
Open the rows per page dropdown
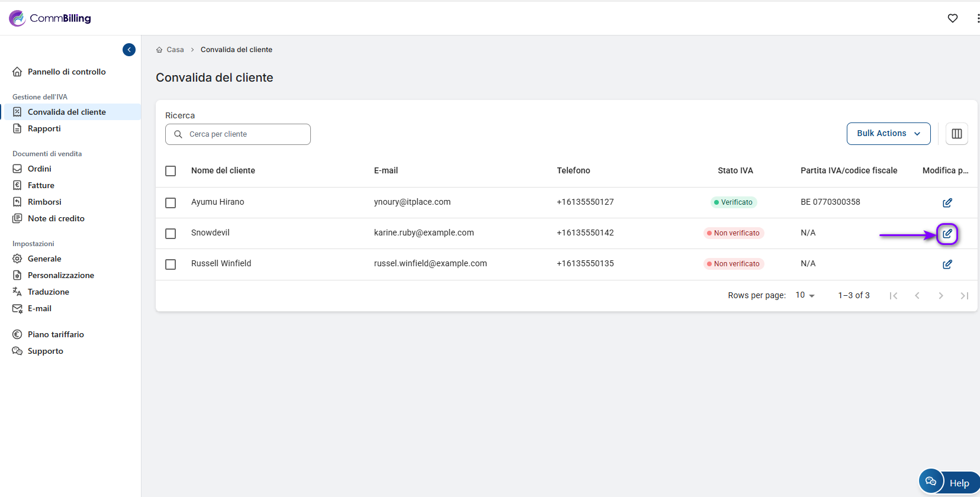[805, 295]
